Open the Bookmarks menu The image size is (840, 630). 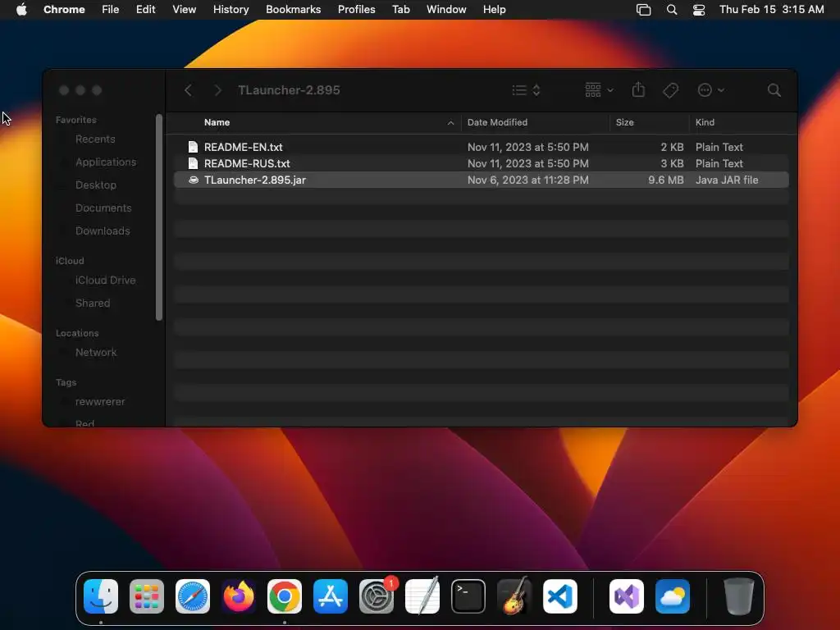293,10
